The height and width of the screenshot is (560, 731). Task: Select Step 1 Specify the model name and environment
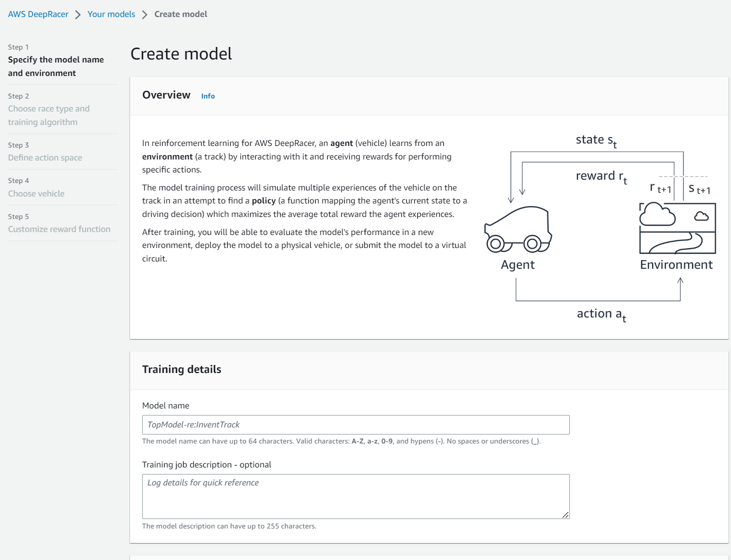tap(56, 66)
